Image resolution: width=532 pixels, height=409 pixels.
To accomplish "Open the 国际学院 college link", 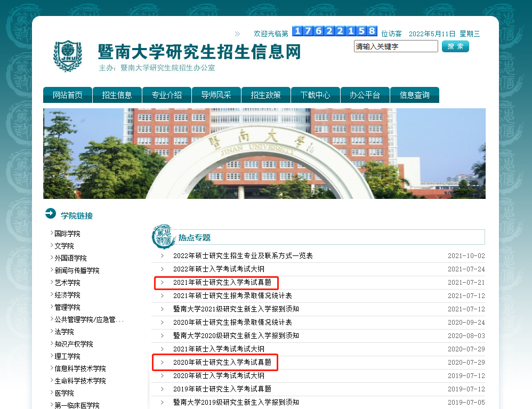I will pos(67,234).
